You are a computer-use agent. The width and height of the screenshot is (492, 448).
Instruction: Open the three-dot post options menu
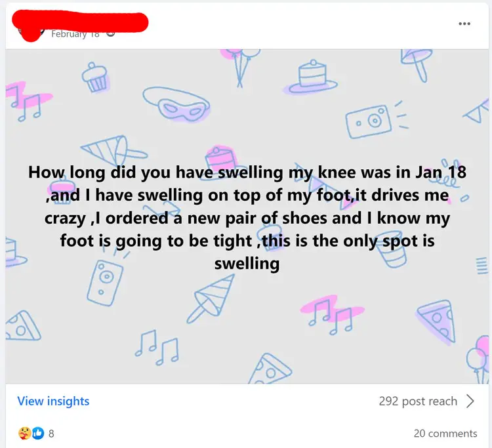click(464, 24)
